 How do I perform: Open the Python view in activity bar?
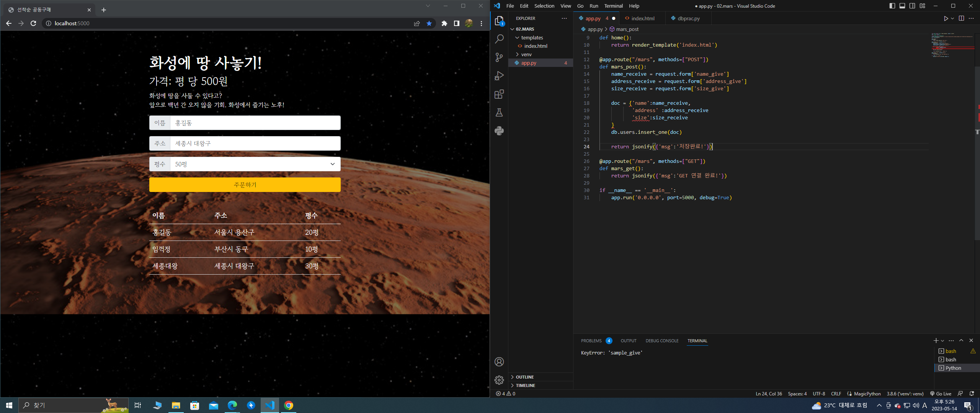(x=499, y=131)
